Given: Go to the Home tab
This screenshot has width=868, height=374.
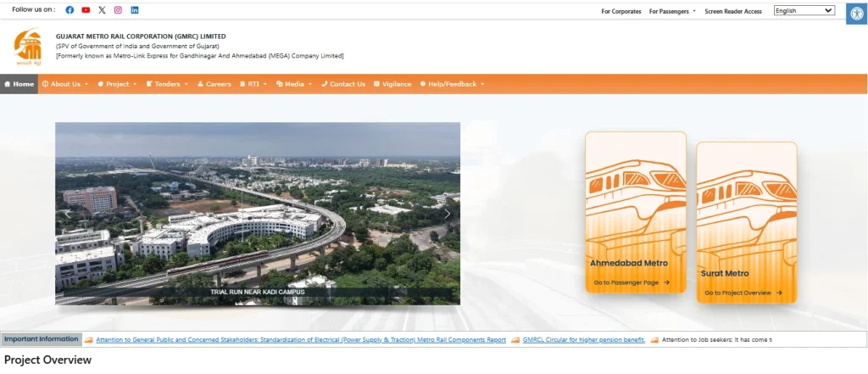Looking at the screenshot, I should 19,84.
